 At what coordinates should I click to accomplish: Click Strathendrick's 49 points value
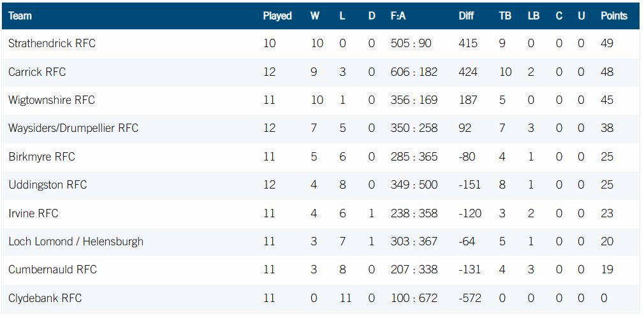click(x=607, y=43)
